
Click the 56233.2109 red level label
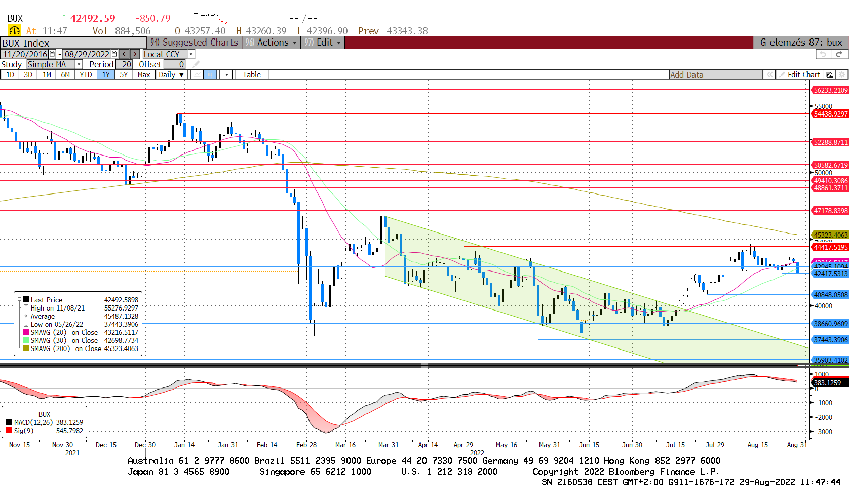point(830,90)
